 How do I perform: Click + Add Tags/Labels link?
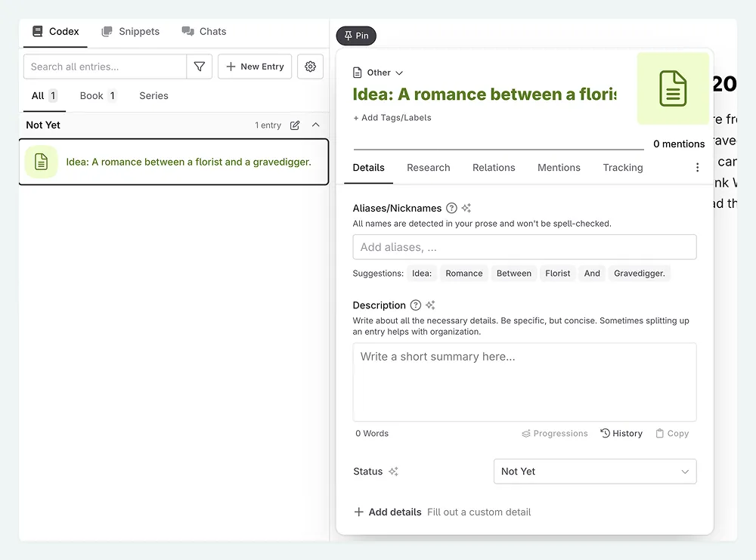(392, 118)
